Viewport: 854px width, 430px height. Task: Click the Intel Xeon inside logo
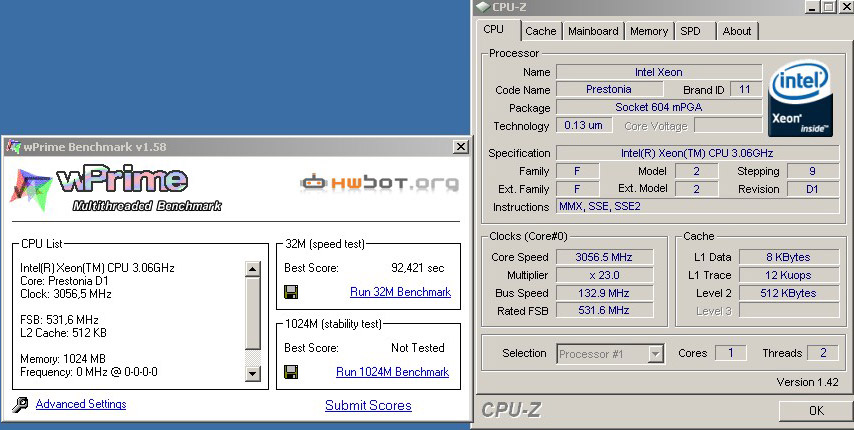point(800,98)
